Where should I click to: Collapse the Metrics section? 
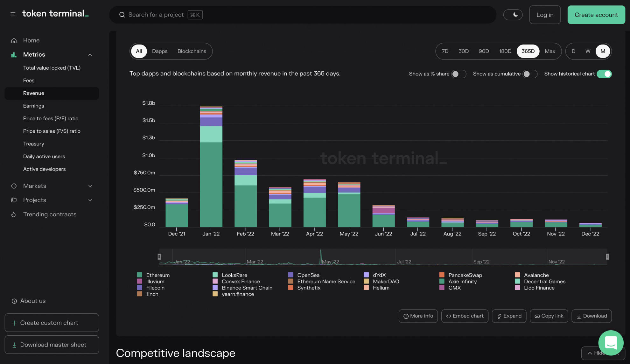click(90, 54)
